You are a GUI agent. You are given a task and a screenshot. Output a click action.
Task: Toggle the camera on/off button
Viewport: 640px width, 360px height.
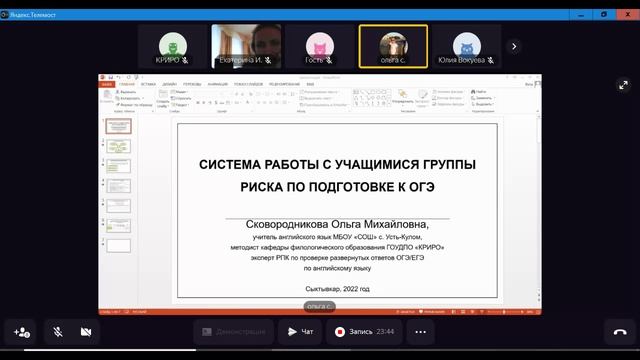point(86,332)
